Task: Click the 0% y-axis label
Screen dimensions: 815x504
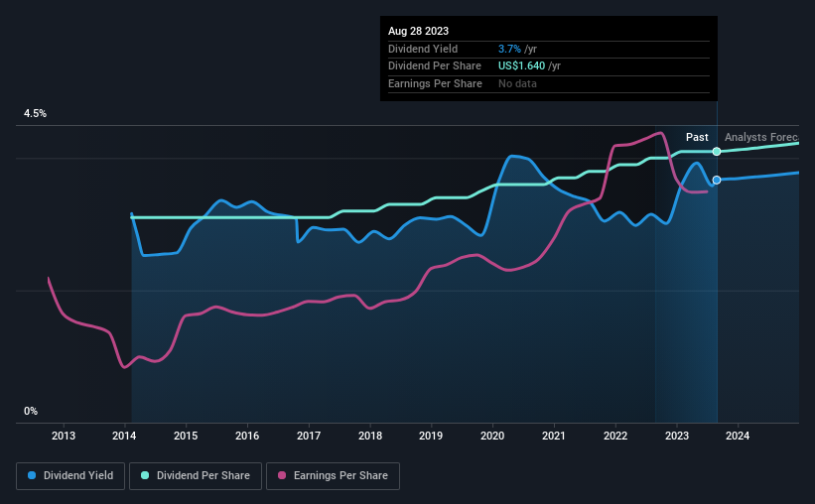Action: pyautogui.click(x=31, y=411)
